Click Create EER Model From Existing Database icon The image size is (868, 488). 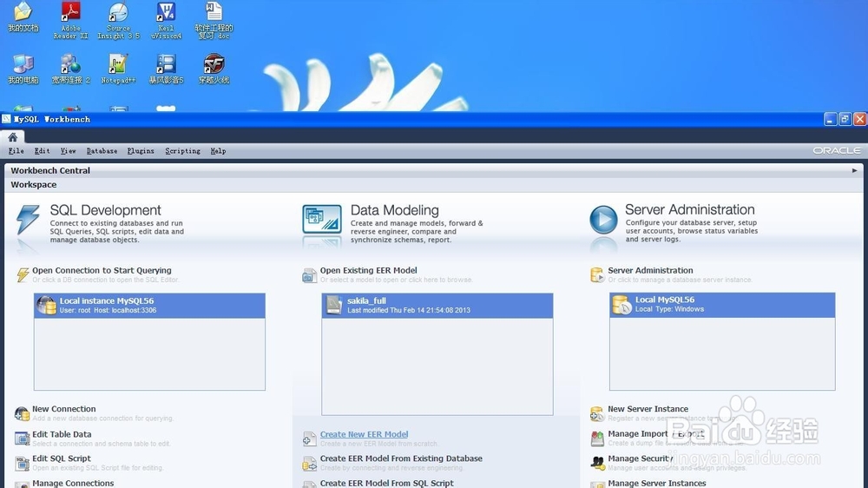(310, 463)
